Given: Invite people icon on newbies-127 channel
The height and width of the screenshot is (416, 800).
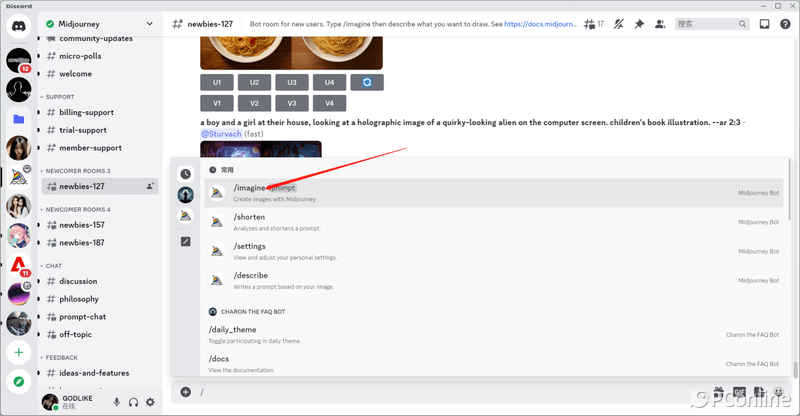Looking at the screenshot, I should 150,186.
